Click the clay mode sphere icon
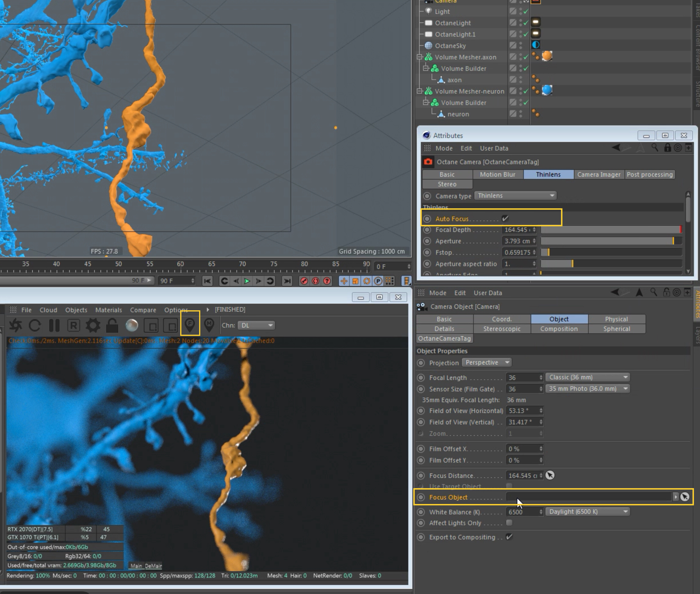Viewport: 700px width, 594px height. coord(132,325)
